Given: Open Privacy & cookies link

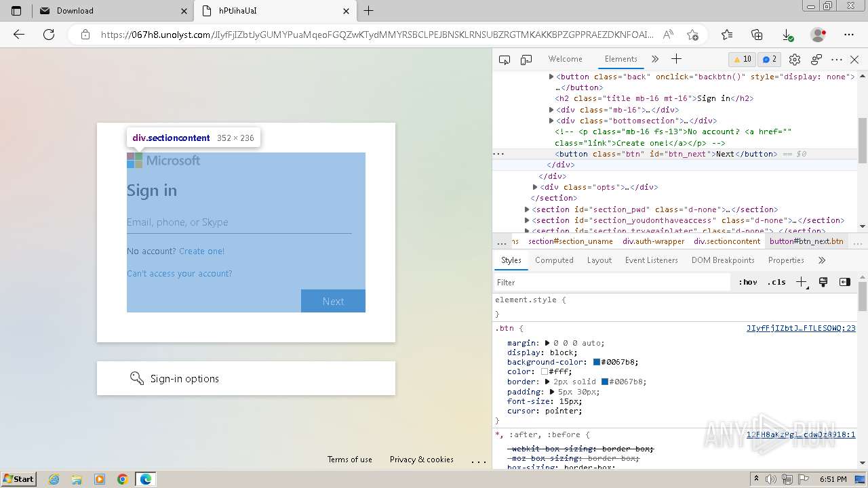Looking at the screenshot, I should tap(422, 459).
